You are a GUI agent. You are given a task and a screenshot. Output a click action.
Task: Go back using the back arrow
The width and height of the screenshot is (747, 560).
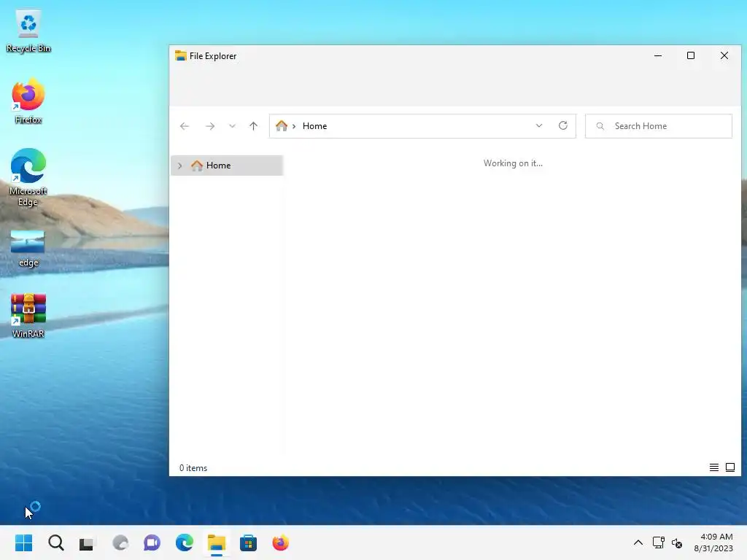tap(185, 126)
